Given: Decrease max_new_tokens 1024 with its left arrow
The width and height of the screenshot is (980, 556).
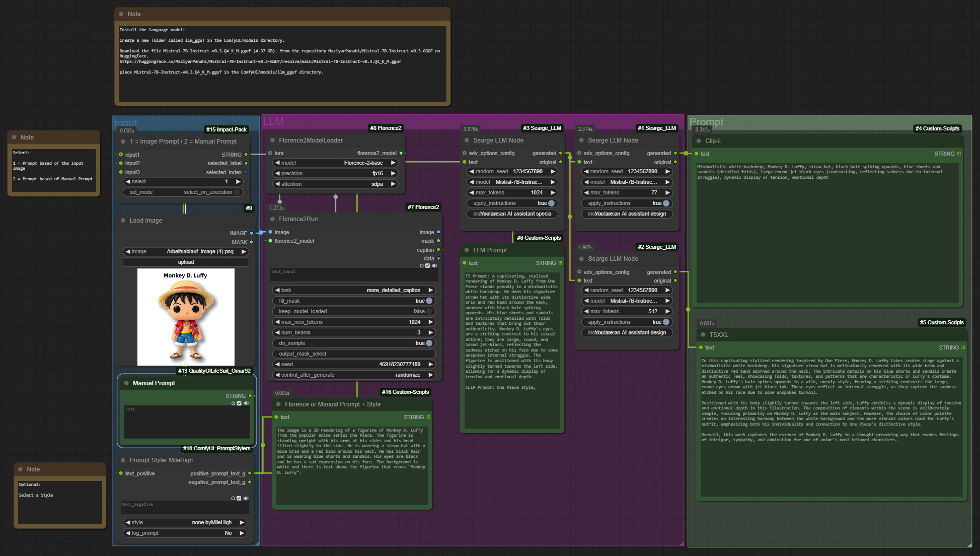Looking at the screenshot, I should click(277, 322).
